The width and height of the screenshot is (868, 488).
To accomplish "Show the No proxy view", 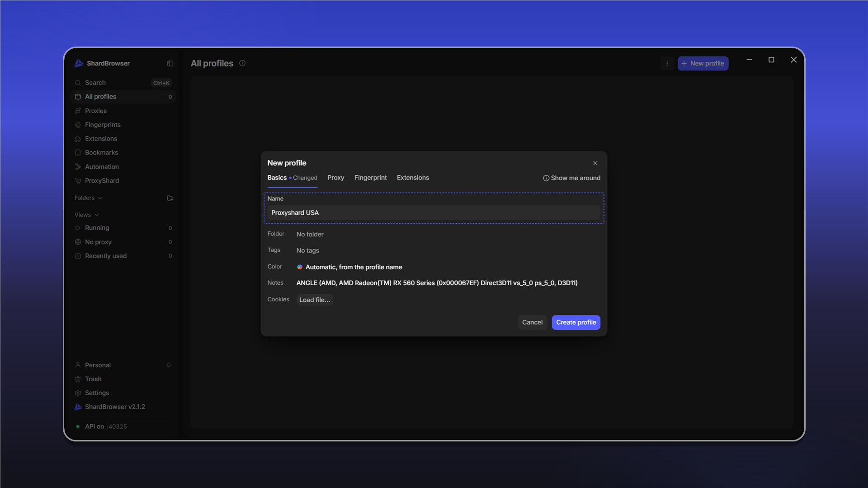I will (x=123, y=242).
